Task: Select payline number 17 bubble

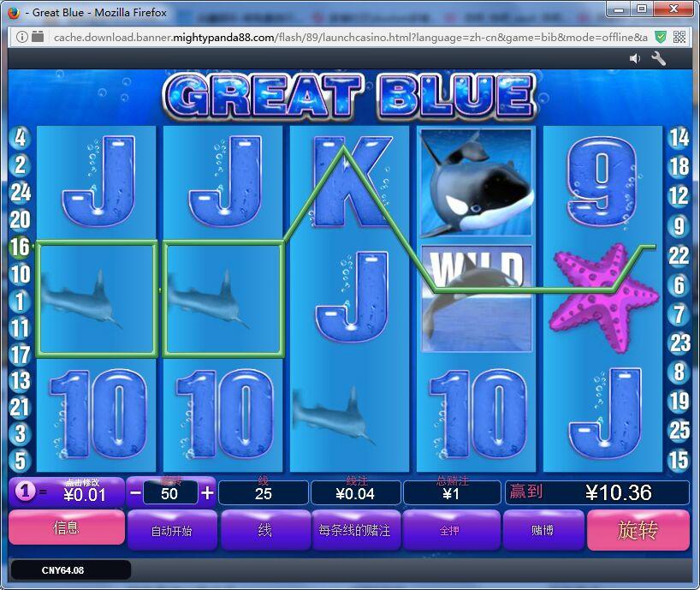Action: tap(20, 355)
